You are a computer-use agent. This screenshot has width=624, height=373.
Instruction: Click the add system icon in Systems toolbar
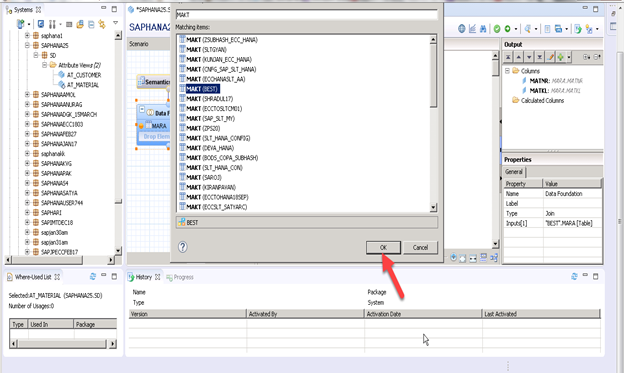[20, 24]
